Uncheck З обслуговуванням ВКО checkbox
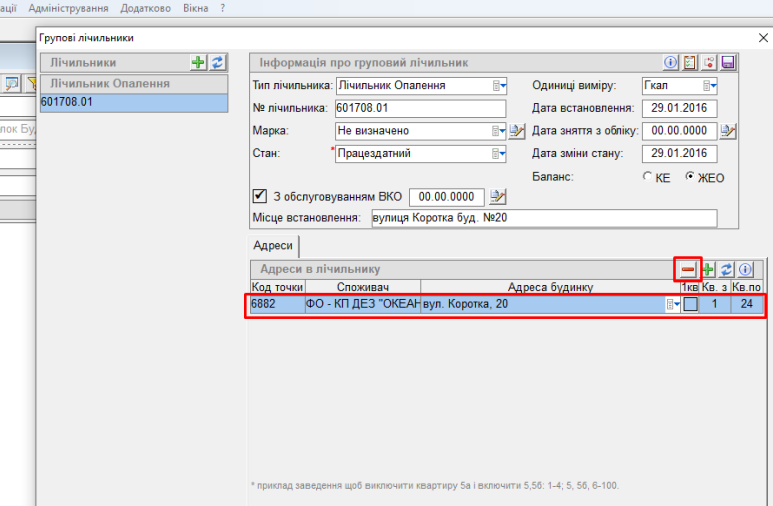 tap(260, 196)
